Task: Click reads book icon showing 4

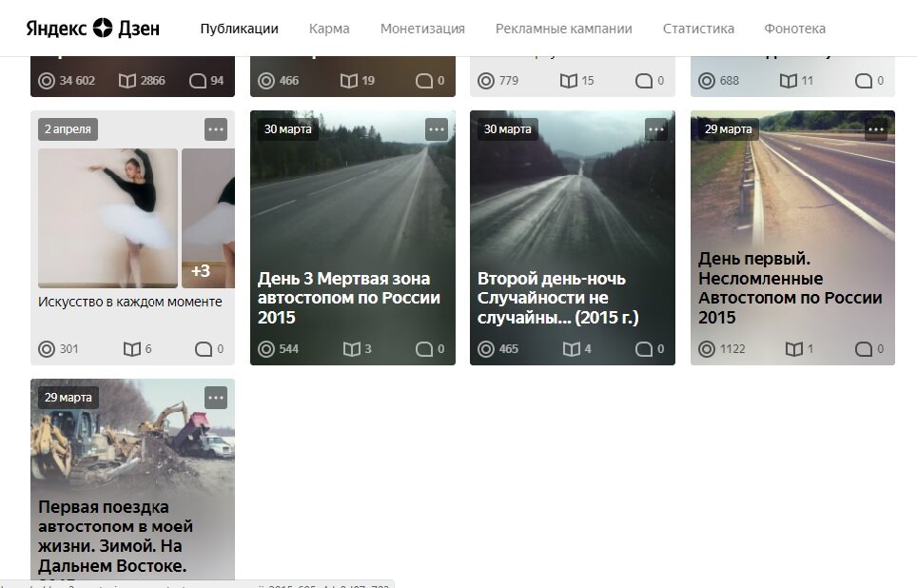Action: click(572, 349)
